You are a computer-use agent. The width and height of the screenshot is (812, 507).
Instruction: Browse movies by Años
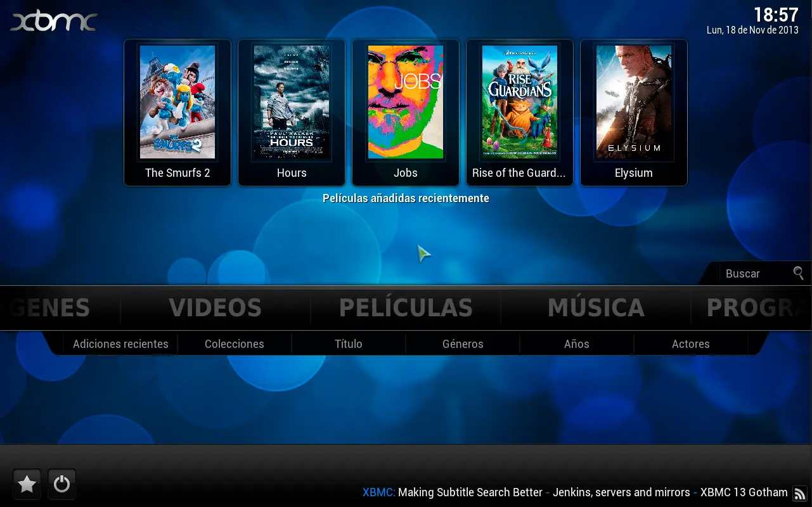click(x=577, y=344)
